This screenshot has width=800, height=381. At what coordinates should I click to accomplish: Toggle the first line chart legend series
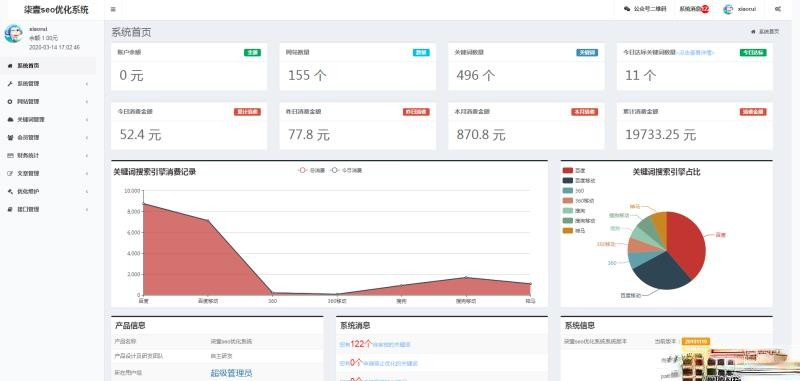click(x=311, y=170)
